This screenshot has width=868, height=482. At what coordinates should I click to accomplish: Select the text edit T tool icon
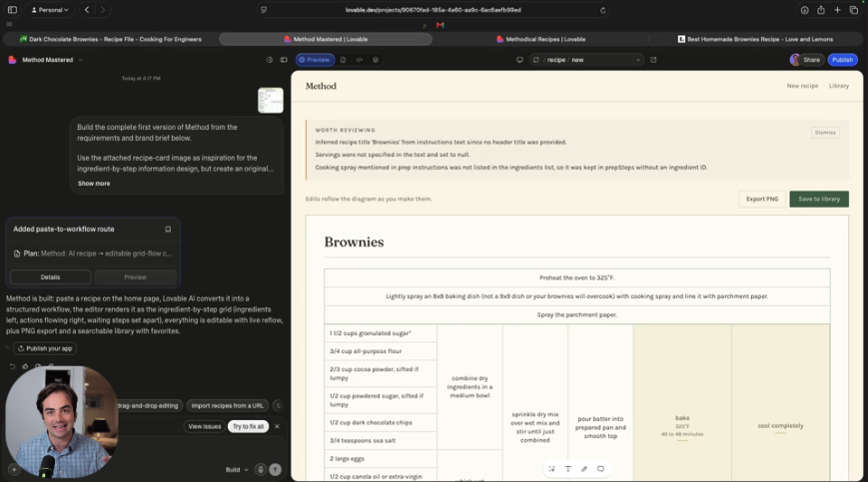[568, 469]
